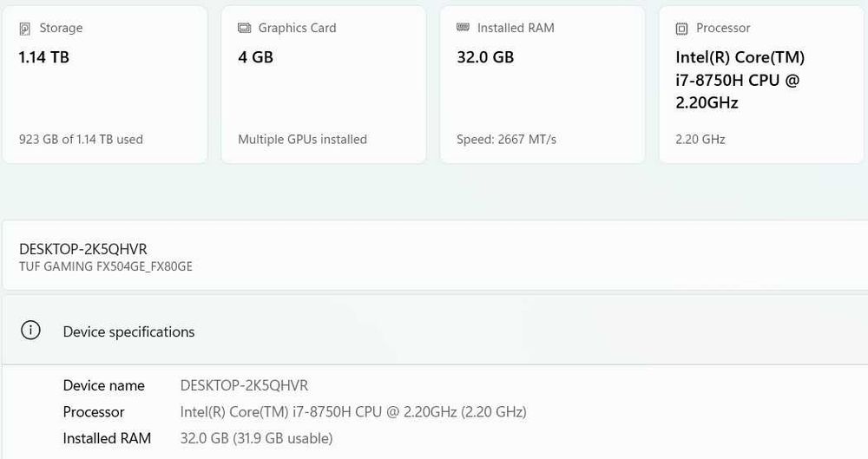The image size is (868, 459).
Task: Click Multiple GPUs installed text
Action: point(302,139)
